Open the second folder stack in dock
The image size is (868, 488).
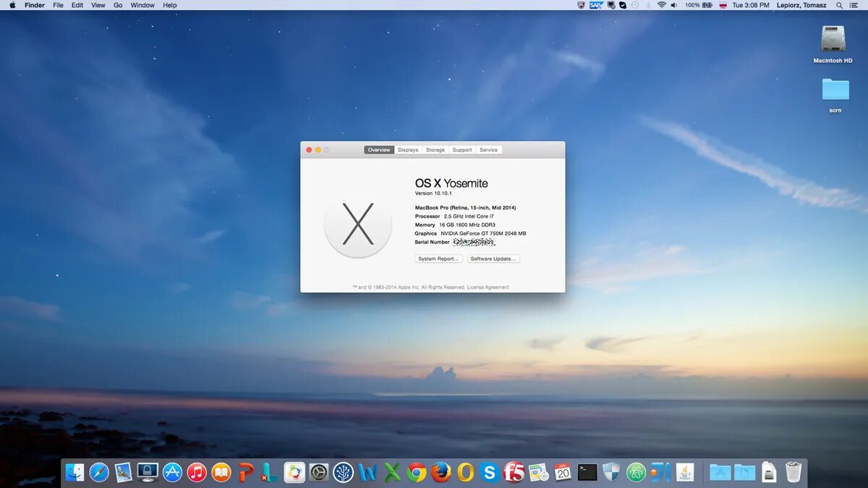744,473
